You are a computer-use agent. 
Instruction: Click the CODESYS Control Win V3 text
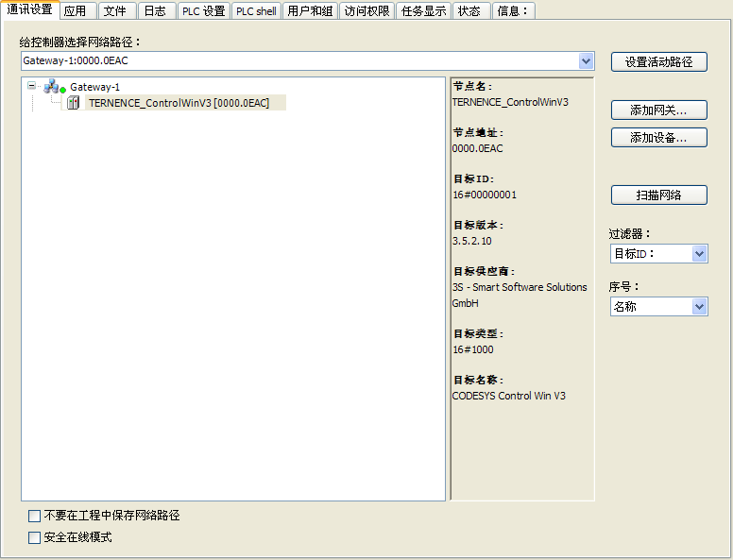tap(508, 396)
